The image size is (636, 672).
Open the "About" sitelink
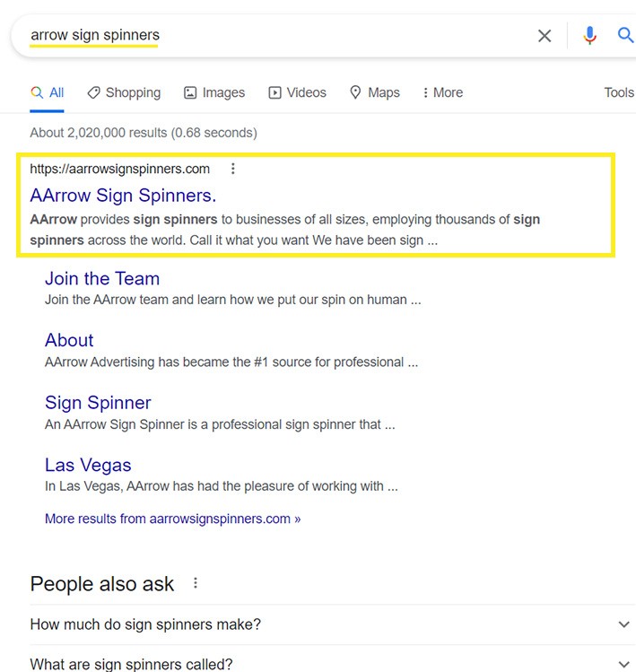[x=69, y=340]
